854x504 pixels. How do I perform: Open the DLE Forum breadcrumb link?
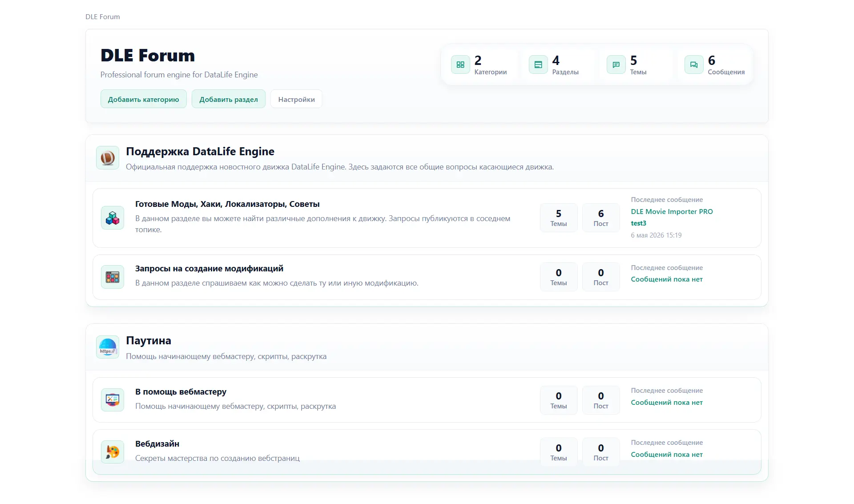[x=103, y=16]
